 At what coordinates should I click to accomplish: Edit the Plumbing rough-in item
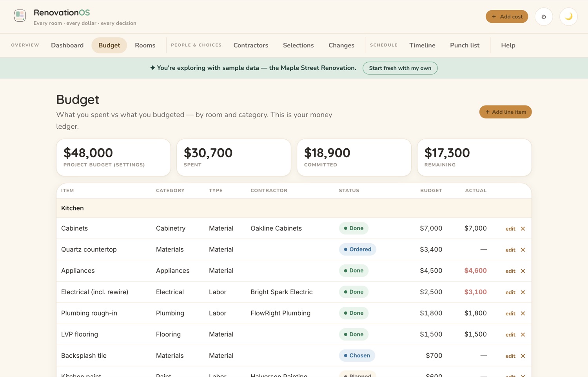click(x=510, y=313)
